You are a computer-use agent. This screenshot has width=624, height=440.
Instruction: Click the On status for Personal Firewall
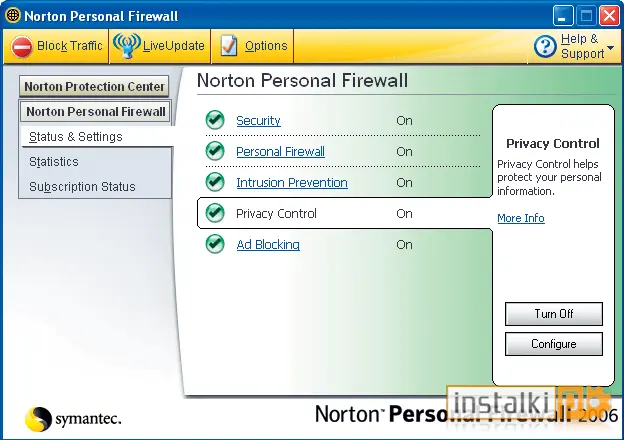coord(404,152)
